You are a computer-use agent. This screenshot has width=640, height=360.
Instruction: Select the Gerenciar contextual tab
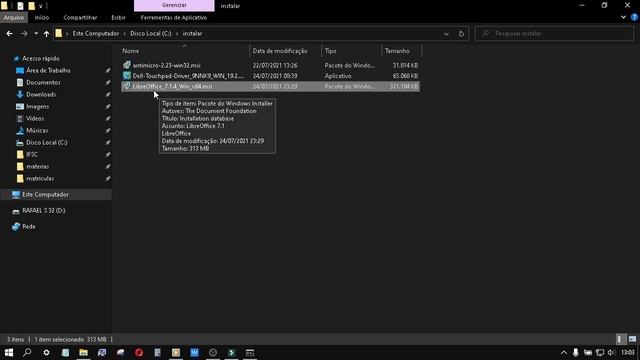point(174,5)
